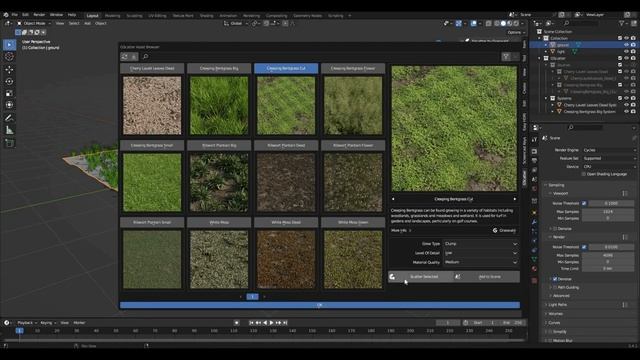Expand the Curves panel
The width and height of the screenshot is (640, 360).
[554, 323]
